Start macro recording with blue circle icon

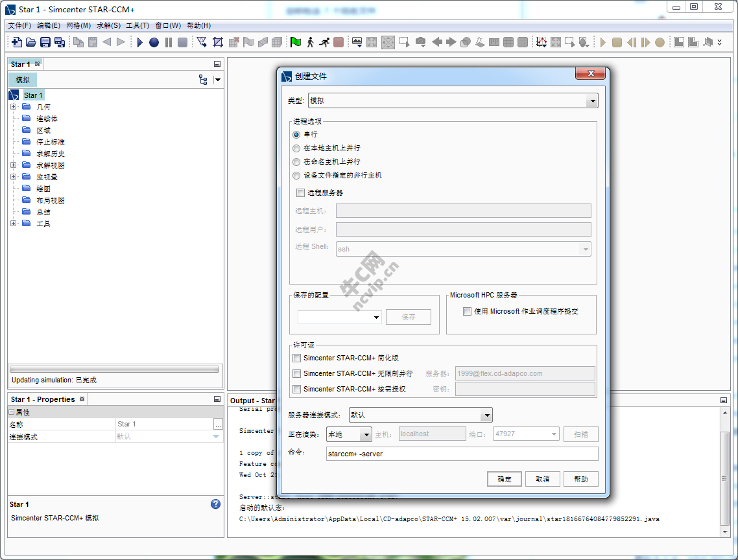click(x=154, y=42)
